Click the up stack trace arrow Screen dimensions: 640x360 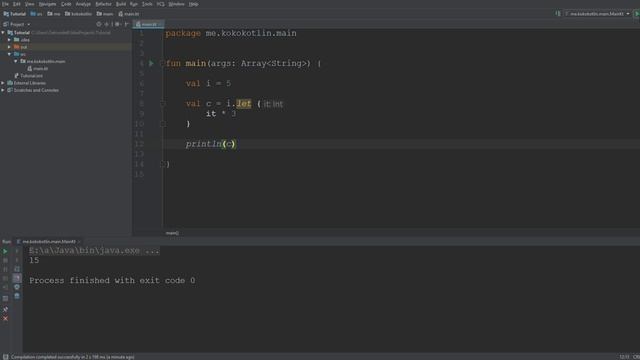(x=17, y=251)
